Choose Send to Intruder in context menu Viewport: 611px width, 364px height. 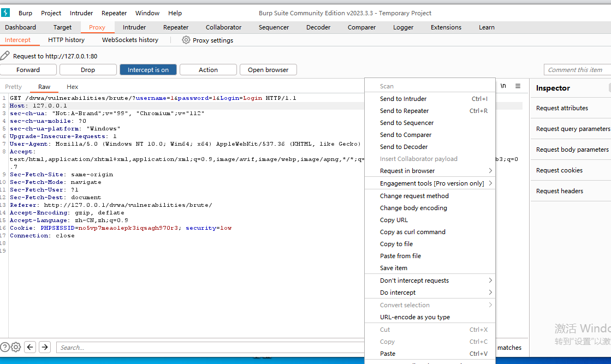point(430,99)
